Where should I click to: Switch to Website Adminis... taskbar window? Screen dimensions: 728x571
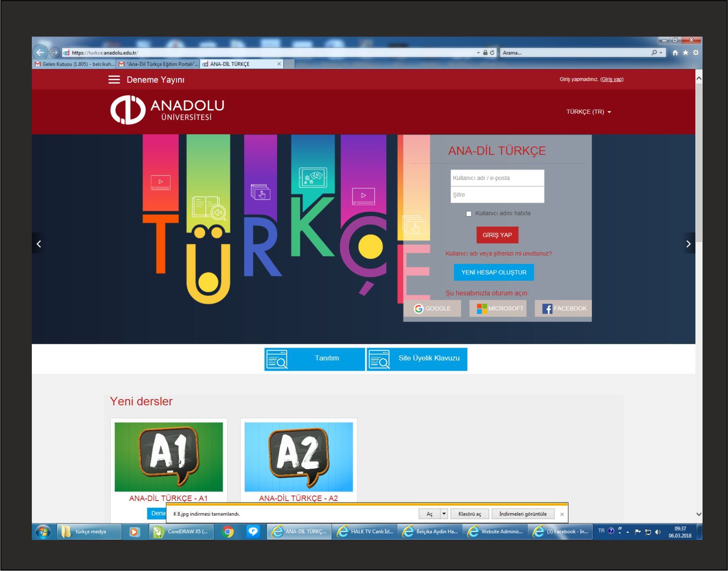(495, 532)
